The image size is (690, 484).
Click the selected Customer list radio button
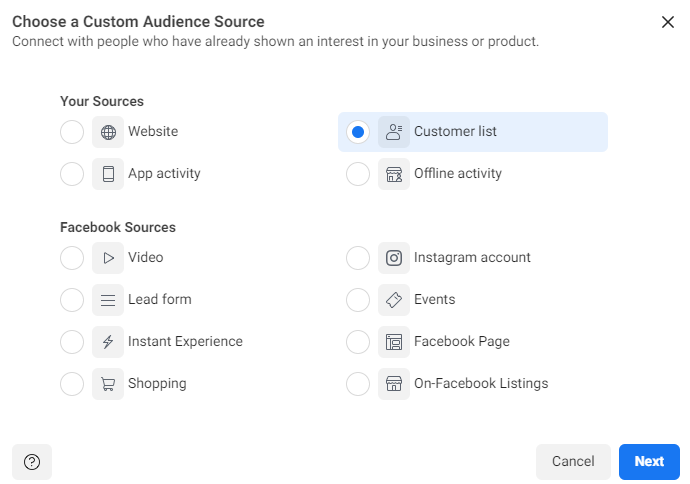(x=358, y=132)
